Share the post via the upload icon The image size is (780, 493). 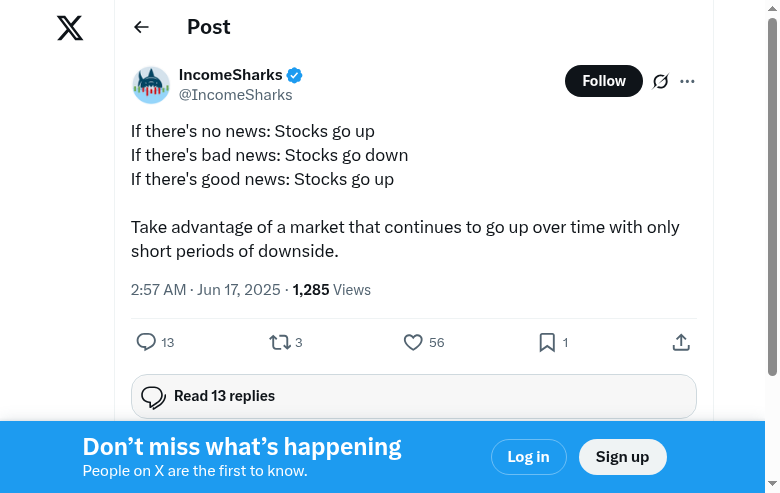681,342
